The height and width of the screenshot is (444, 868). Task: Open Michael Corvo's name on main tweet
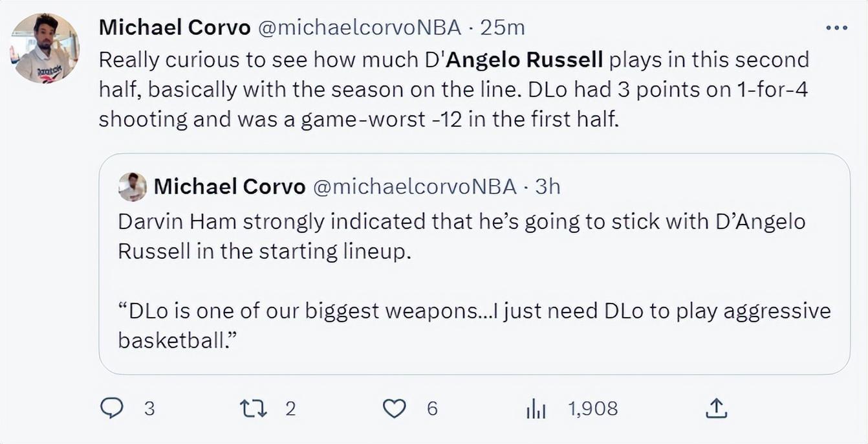coord(175,27)
